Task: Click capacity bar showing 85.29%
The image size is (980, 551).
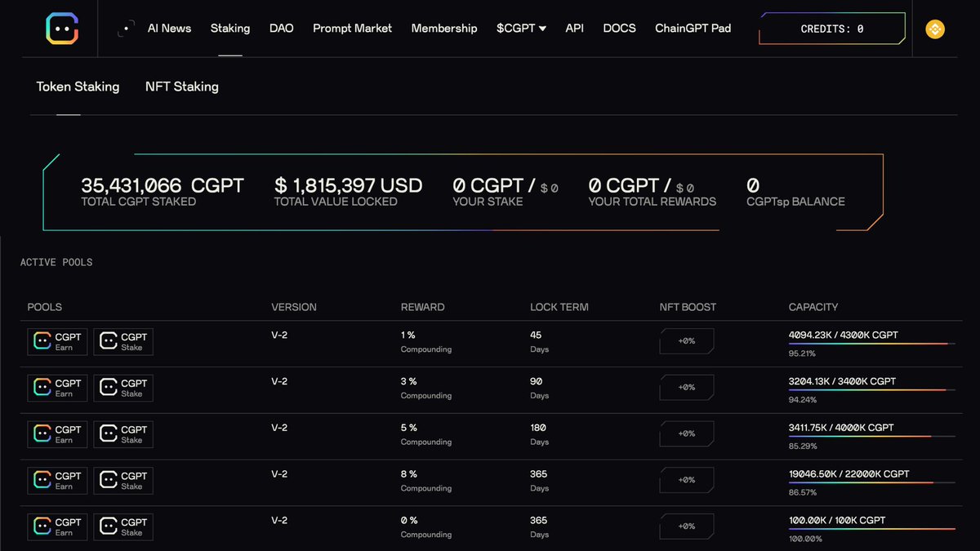Action: tap(871, 437)
